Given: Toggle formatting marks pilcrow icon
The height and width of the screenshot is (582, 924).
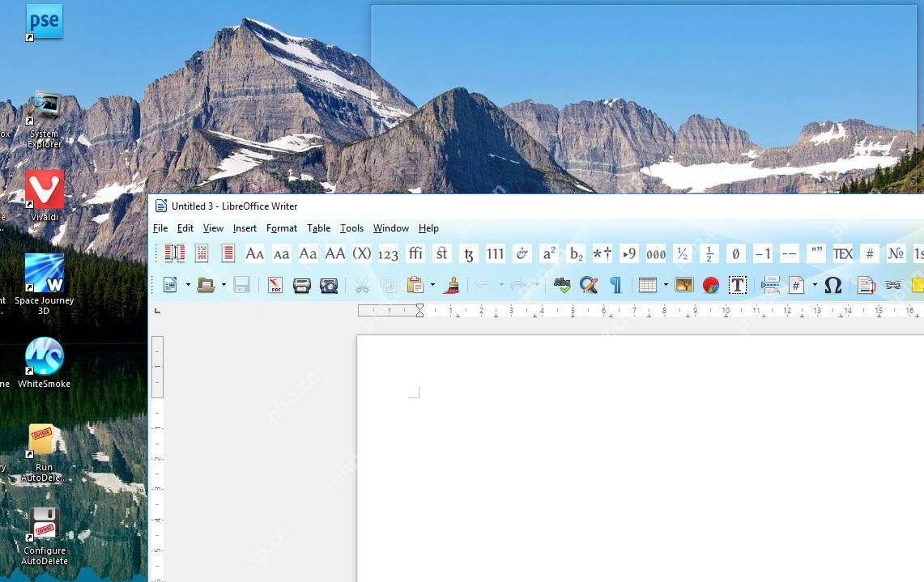Looking at the screenshot, I should pos(615,285).
